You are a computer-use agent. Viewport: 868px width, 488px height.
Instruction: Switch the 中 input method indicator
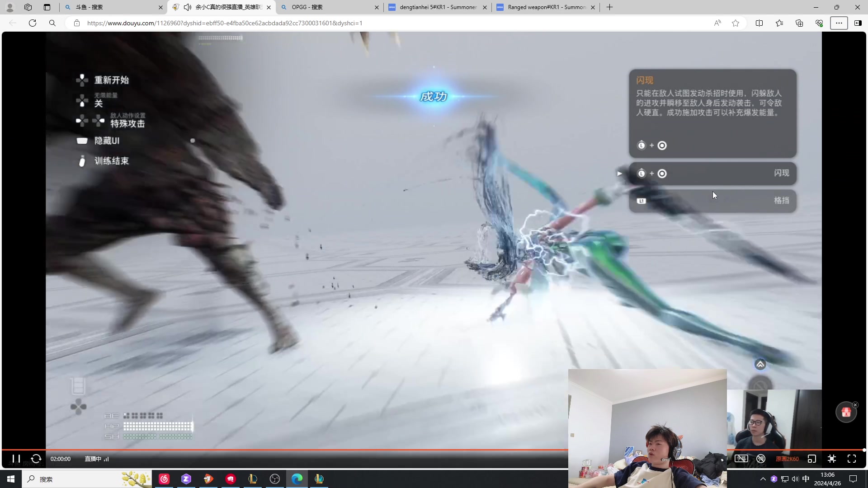[806, 479]
